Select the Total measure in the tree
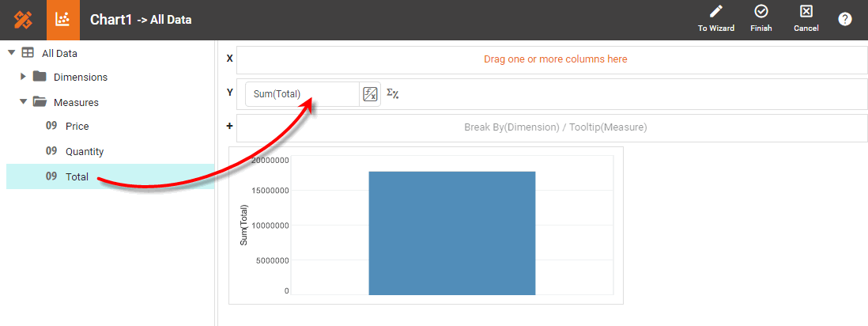This screenshot has width=868, height=326. pos(77,176)
